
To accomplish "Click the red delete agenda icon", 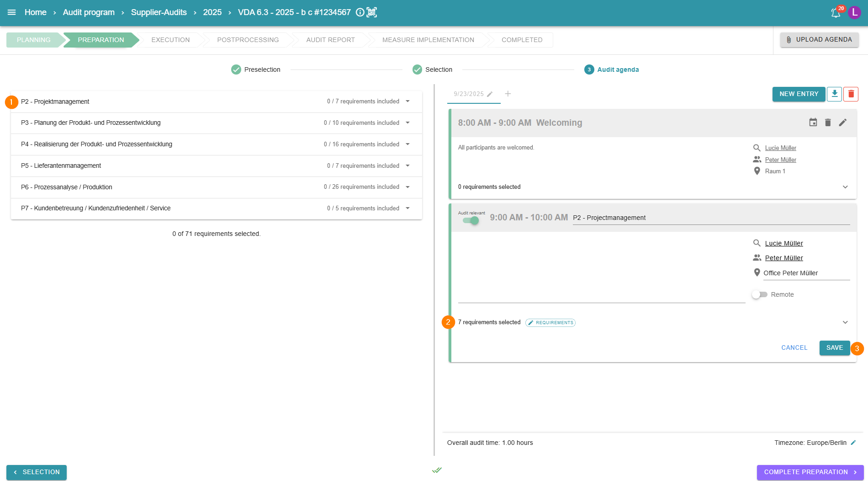I will (x=851, y=94).
